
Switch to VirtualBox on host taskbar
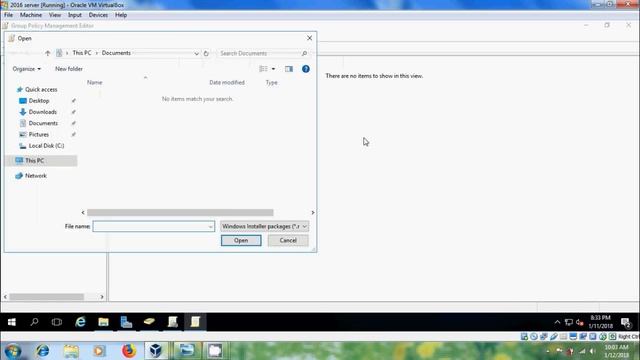click(156, 351)
